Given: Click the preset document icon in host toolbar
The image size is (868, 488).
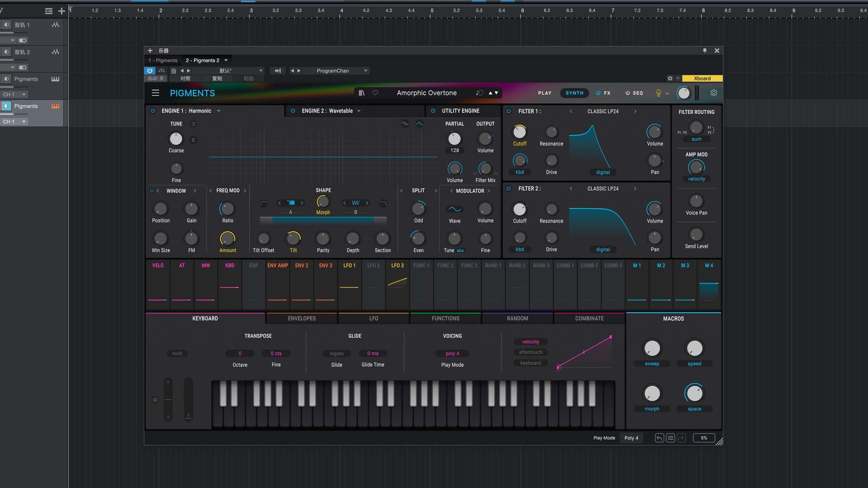Looking at the screenshot, I should pos(174,71).
